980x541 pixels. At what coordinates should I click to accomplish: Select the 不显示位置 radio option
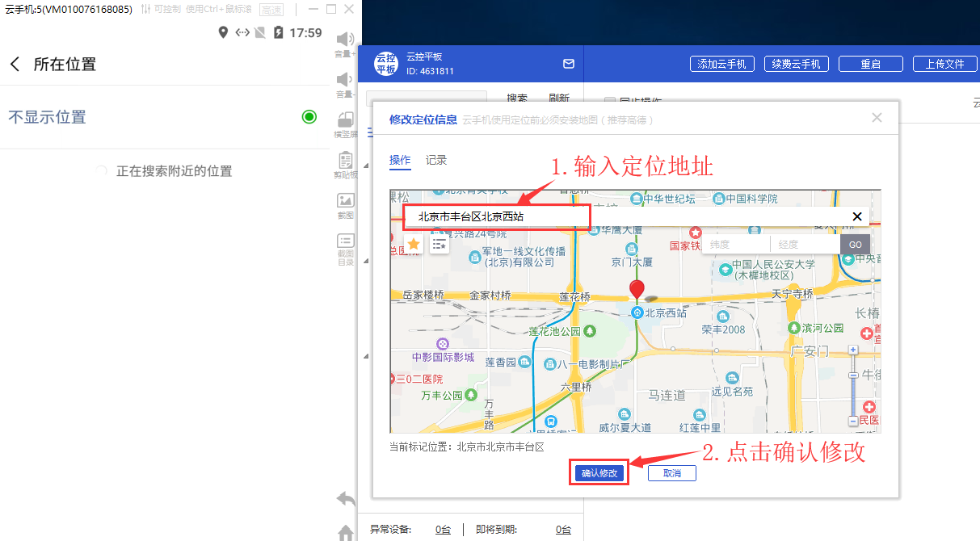[309, 117]
